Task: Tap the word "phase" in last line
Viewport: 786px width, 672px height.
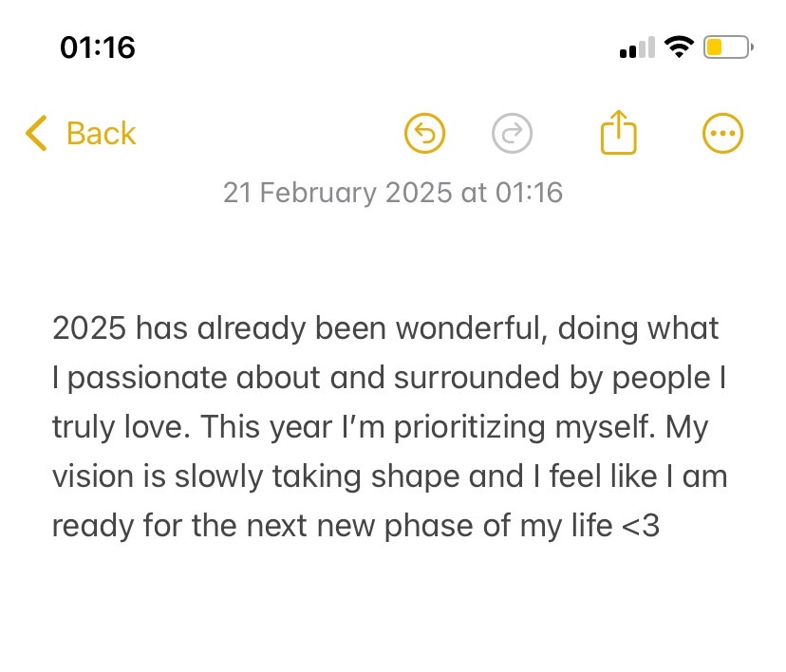Action: 428,526
